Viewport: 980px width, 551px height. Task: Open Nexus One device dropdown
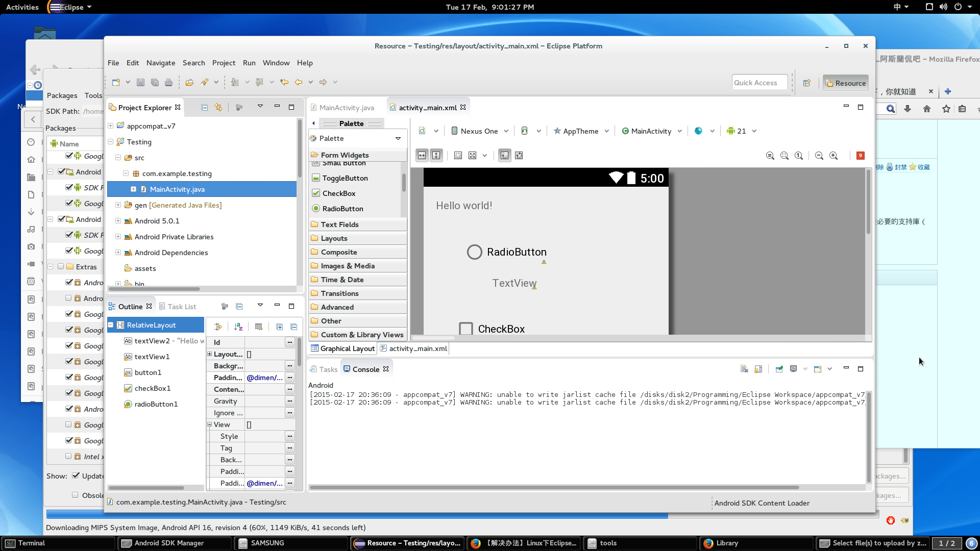pos(480,131)
